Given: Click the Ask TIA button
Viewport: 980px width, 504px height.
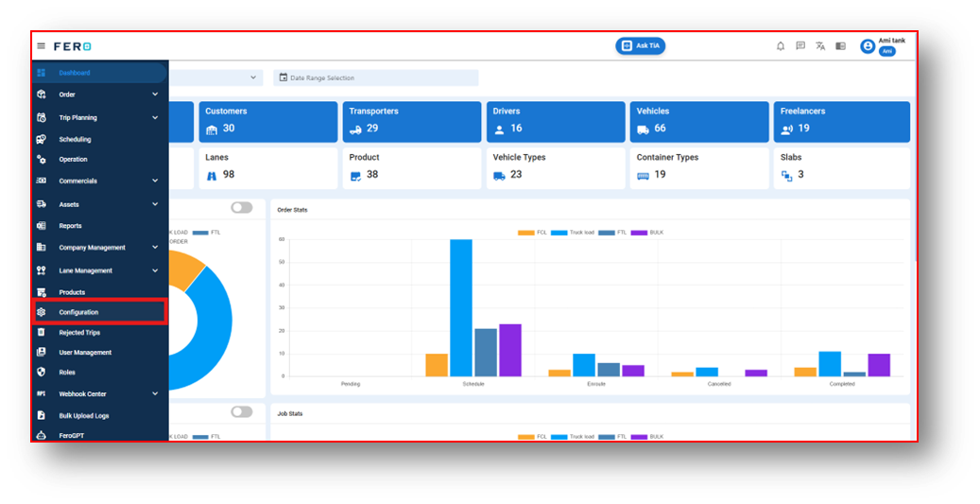Looking at the screenshot, I should (x=640, y=45).
